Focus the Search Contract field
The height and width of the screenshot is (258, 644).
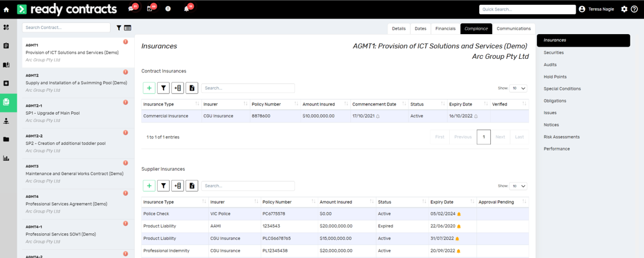(x=66, y=28)
